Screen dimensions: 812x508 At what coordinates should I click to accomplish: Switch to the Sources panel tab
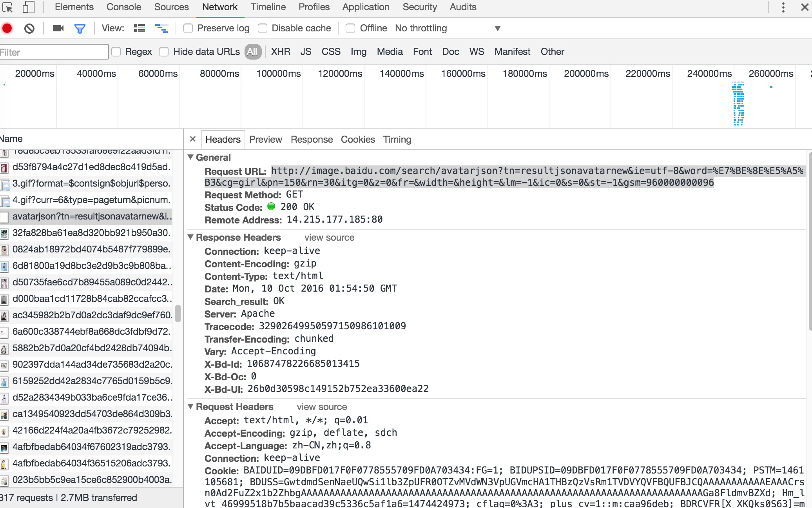click(x=171, y=7)
